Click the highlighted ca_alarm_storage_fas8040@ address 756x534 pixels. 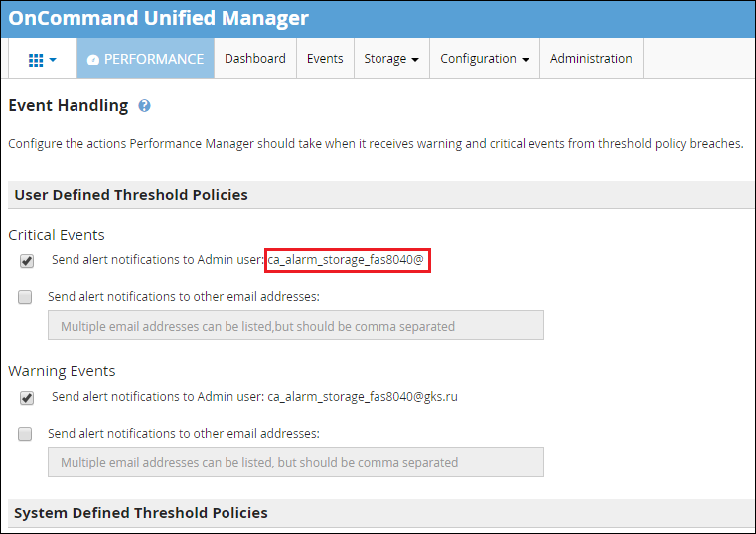(x=346, y=260)
